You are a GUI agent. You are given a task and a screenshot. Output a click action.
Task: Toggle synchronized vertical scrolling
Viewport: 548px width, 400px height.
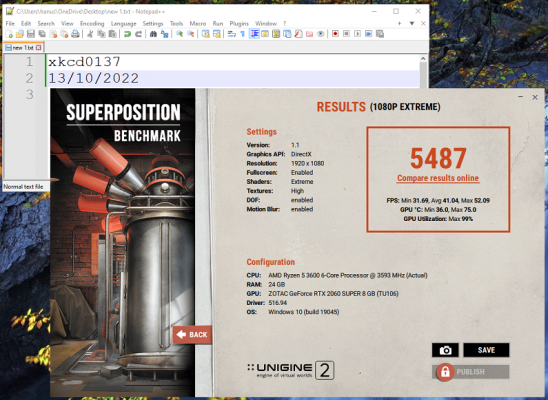(x=206, y=34)
